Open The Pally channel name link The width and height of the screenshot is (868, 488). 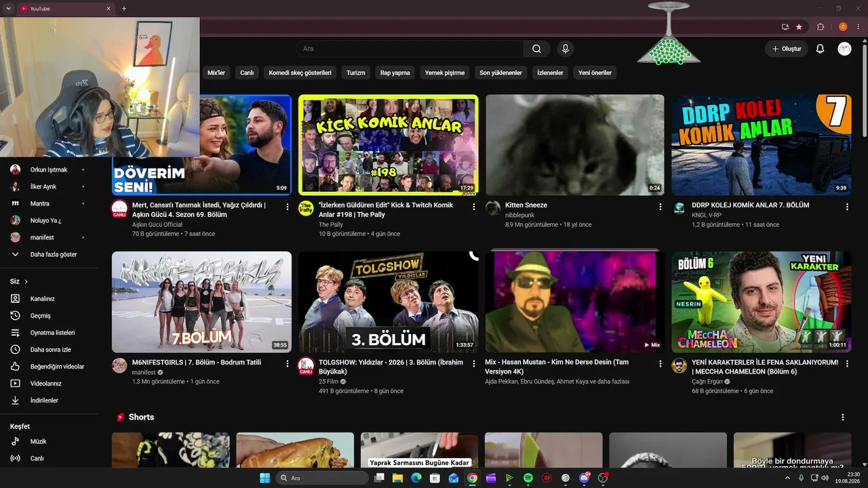tap(331, 224)
